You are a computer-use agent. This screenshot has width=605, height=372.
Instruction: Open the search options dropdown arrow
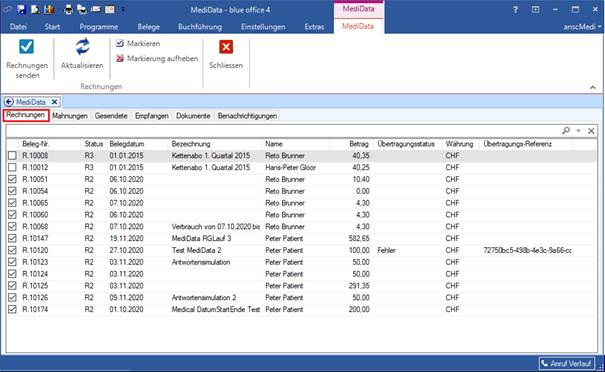578,131
